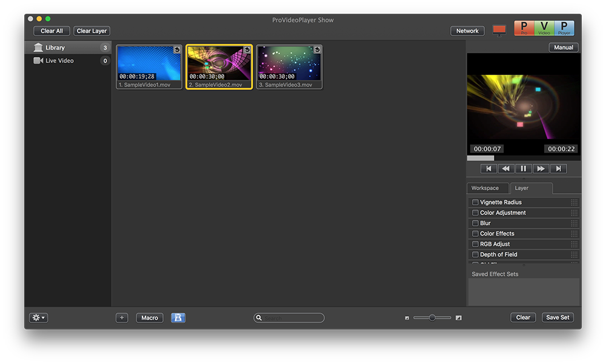Click the red display output icon
The image size is (606, 364).
click(499, 30)
